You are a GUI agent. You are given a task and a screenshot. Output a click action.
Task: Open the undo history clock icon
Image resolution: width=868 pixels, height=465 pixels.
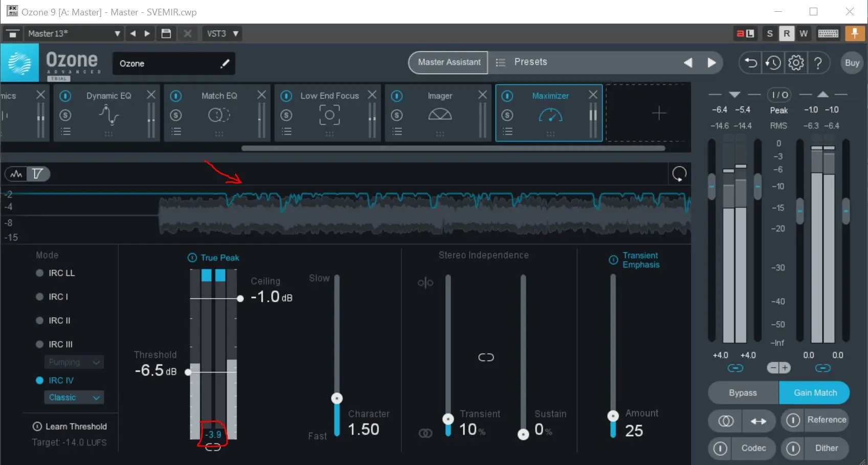coord(773,63)
